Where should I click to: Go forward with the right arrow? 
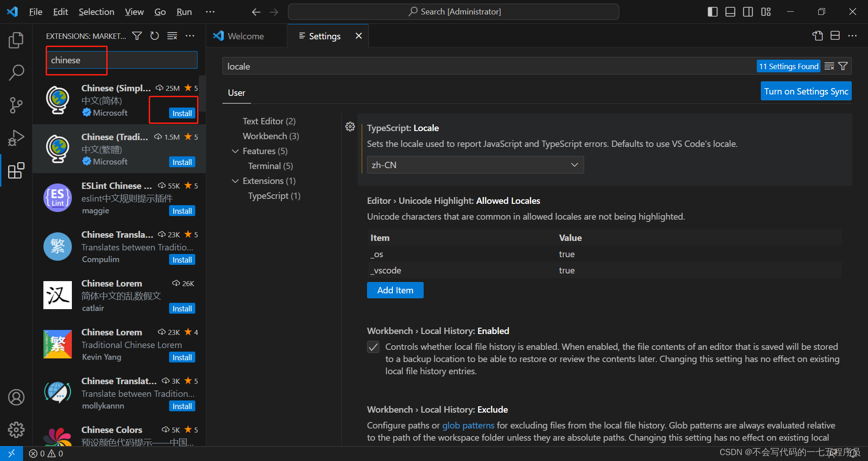(x=274, y=12)
